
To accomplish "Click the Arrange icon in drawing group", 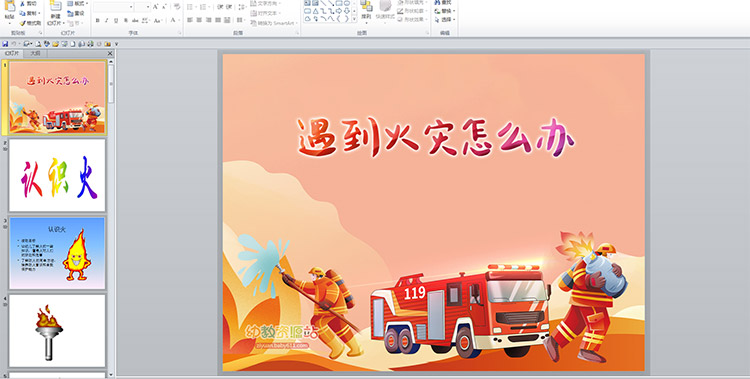I will point(366,10).
